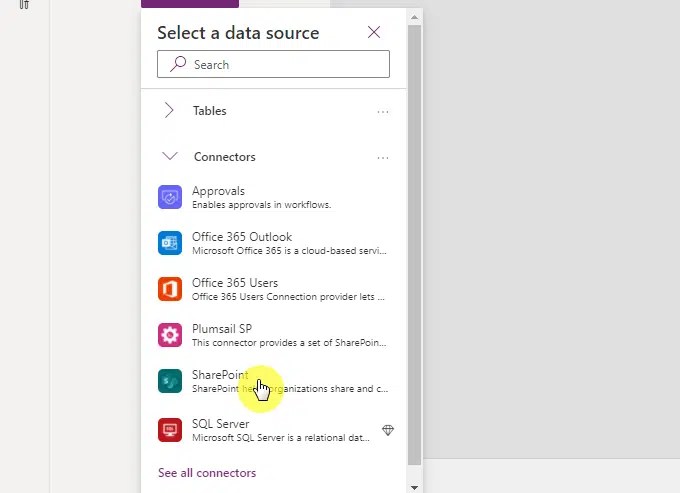Choose the SharePoint connector title
The image size is (680, 493).
click(220, 375)
